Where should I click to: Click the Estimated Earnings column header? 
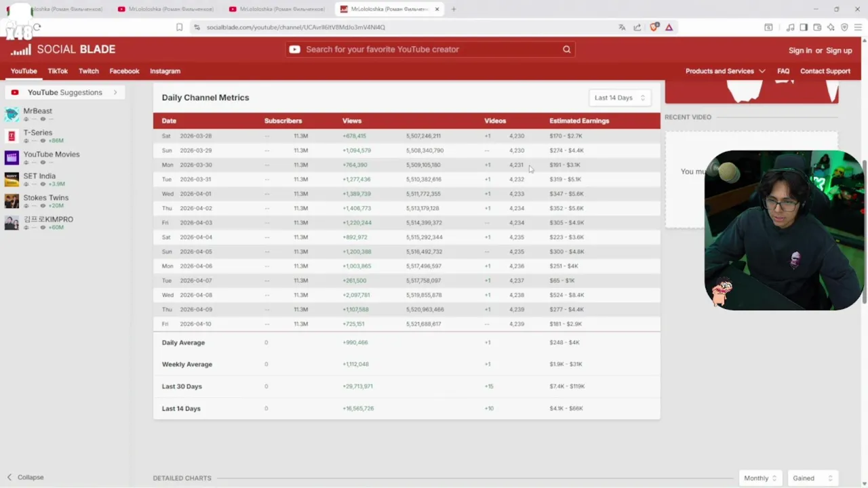(x=579, y=121)
